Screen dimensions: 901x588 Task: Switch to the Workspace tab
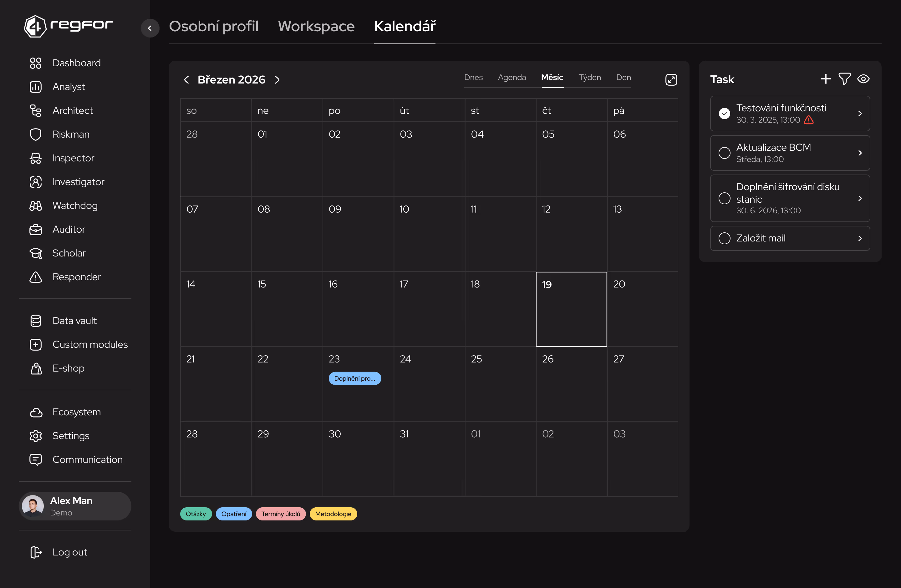[x=316, y=26]
